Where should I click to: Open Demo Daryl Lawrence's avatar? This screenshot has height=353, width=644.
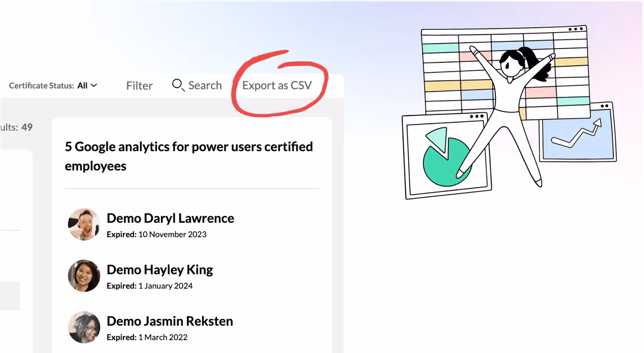tap(84, 224)
